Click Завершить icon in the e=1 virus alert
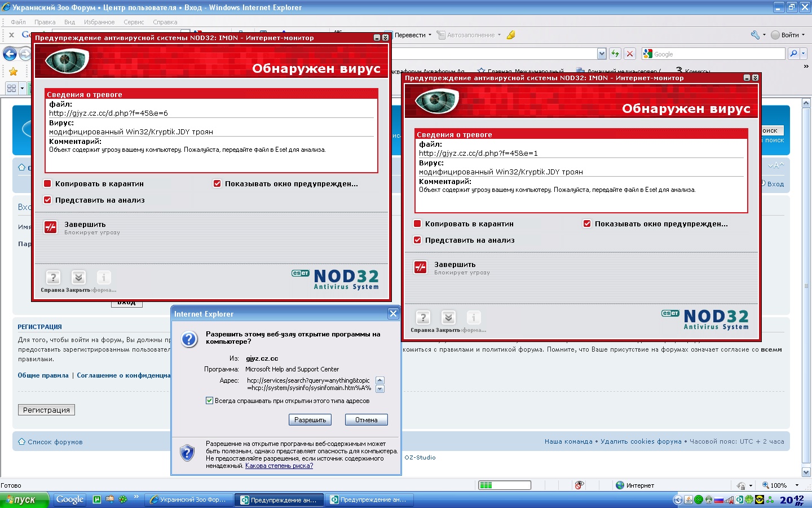 421,268
